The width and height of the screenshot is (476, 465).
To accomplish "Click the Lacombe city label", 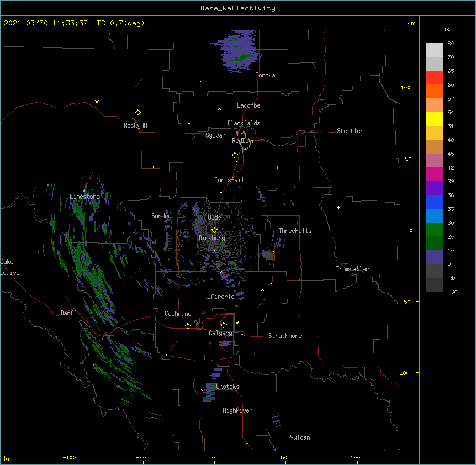I will coord(248,105).
